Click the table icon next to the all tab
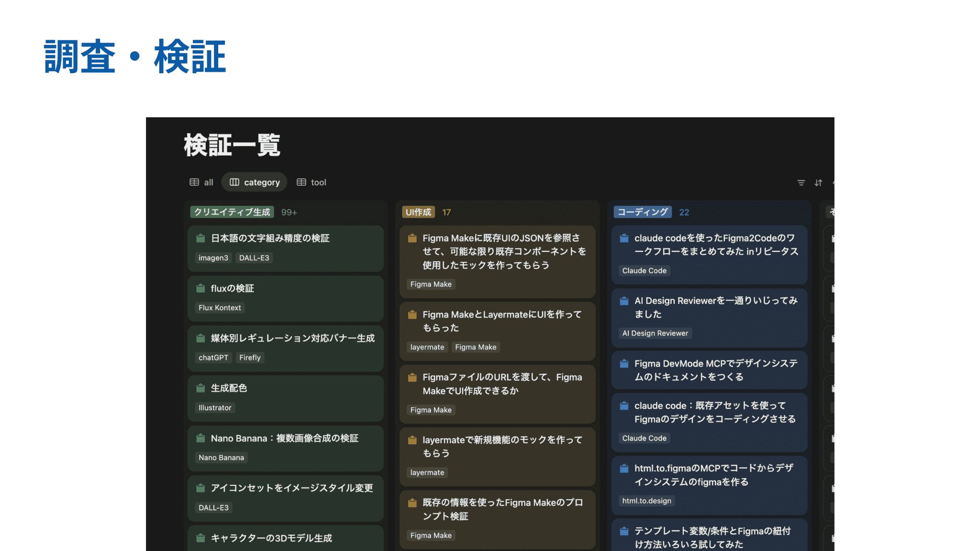Viewport: 980px width, 551px height. [194, 182]
